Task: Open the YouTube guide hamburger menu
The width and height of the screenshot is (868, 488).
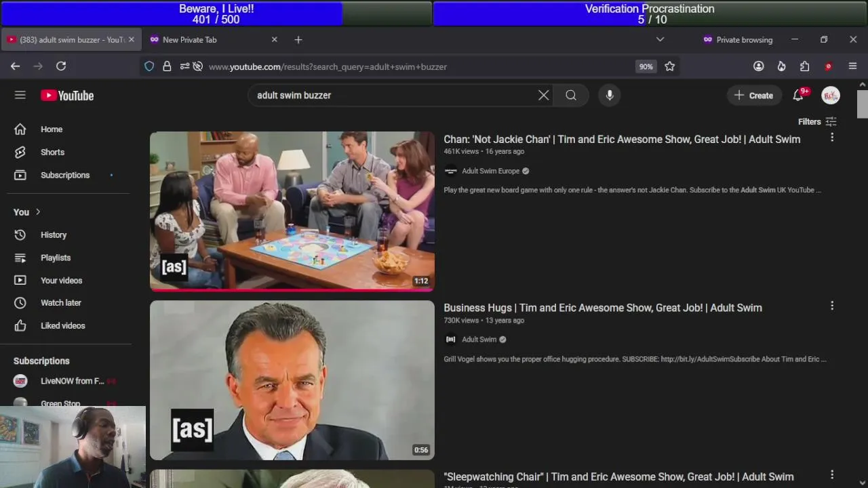Action: coord(20,96)
